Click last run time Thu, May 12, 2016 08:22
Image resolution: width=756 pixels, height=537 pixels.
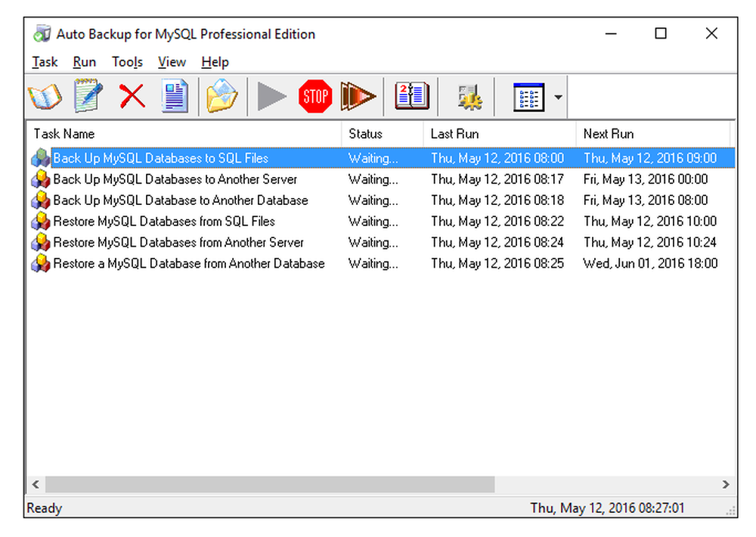[497, 222]
